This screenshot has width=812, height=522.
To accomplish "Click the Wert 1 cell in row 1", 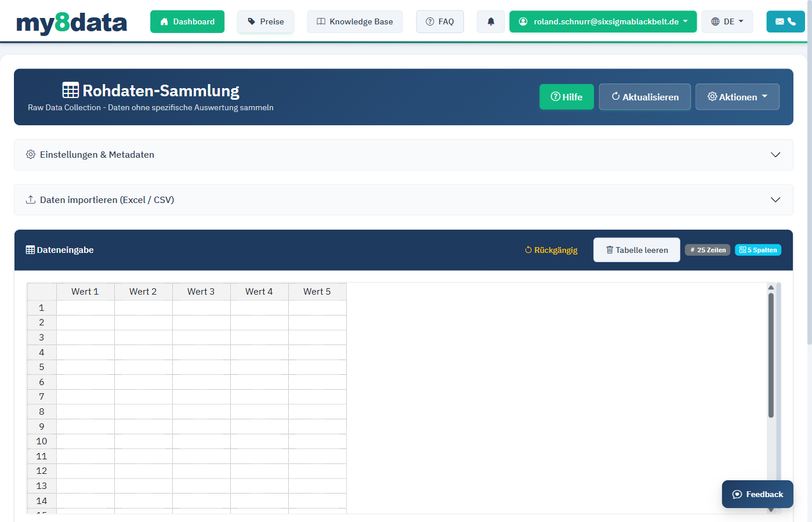I will click(x=85, y=308).
